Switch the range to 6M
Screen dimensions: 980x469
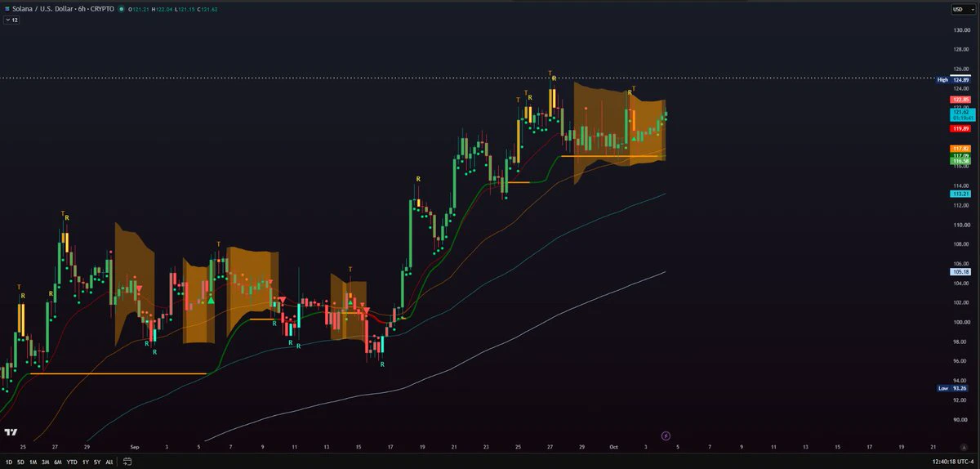point(58,462)
